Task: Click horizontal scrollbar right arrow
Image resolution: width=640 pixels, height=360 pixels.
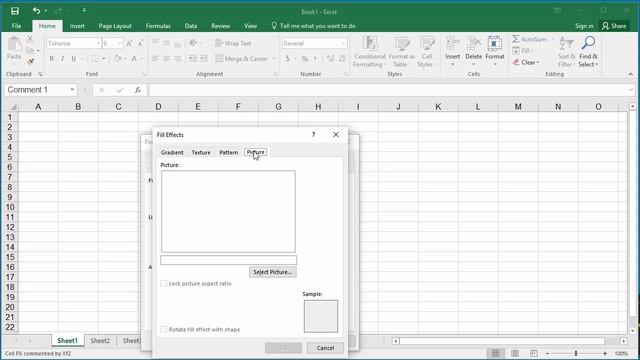Action: pos(624,341)
